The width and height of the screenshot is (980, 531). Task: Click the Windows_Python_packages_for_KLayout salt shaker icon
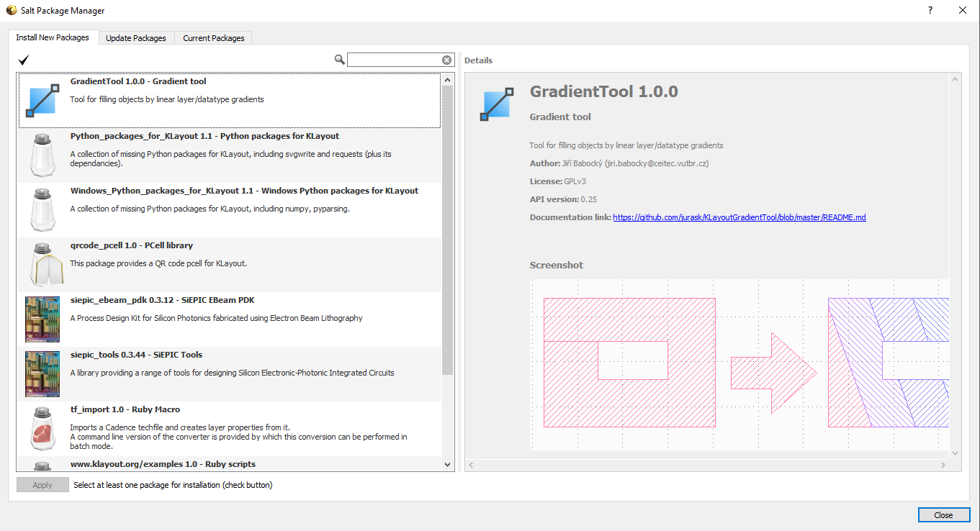[42, 210]
